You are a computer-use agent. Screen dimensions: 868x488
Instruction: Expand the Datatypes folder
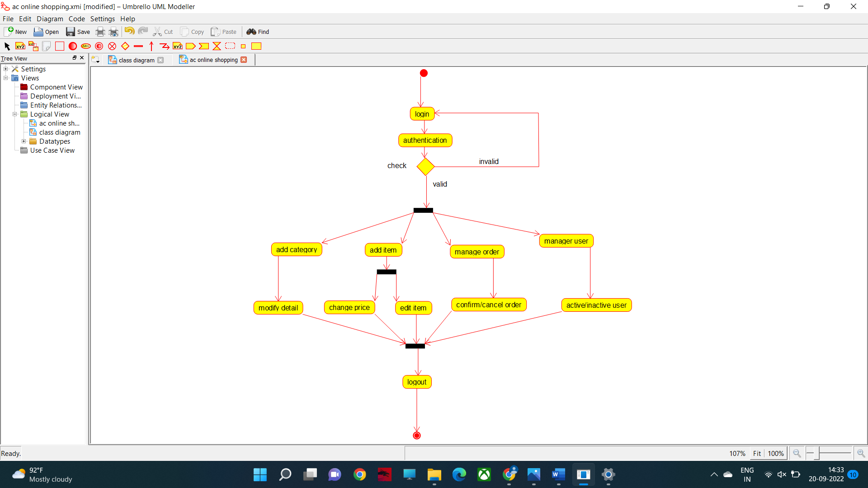(24, 141)
